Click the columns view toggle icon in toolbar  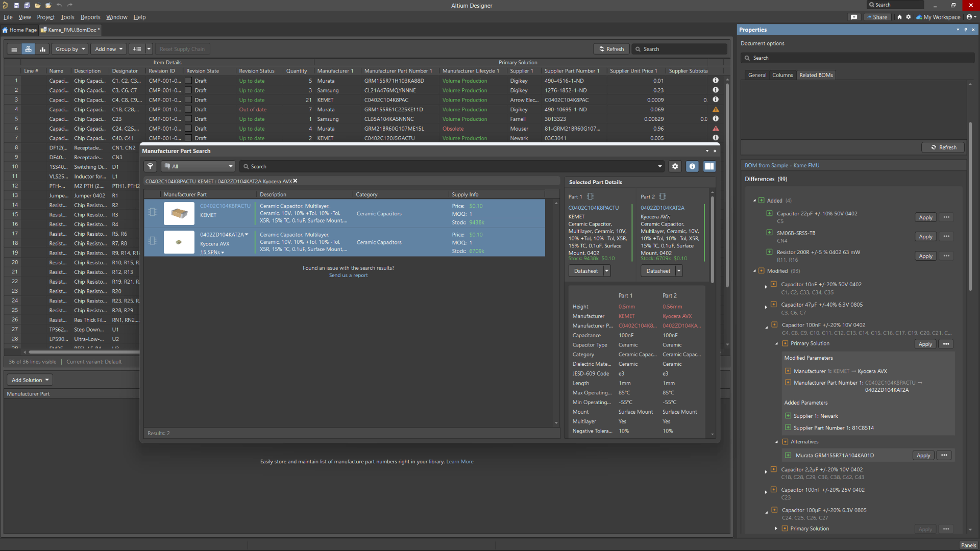[x=42, y=48]
